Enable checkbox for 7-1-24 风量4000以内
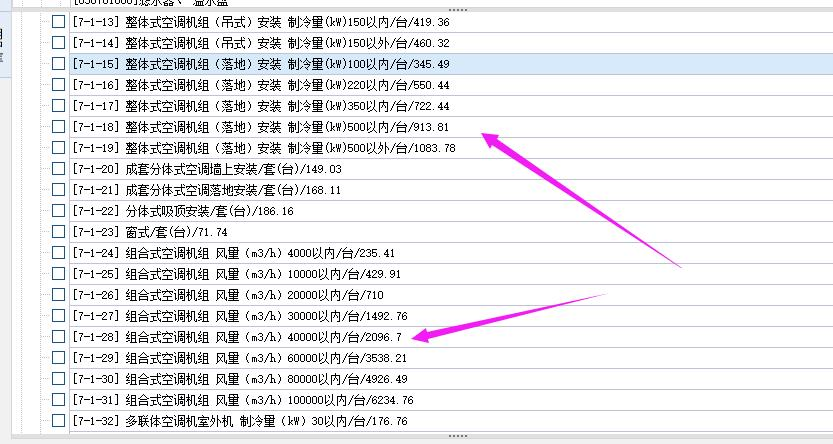 (x=58, y=252)
